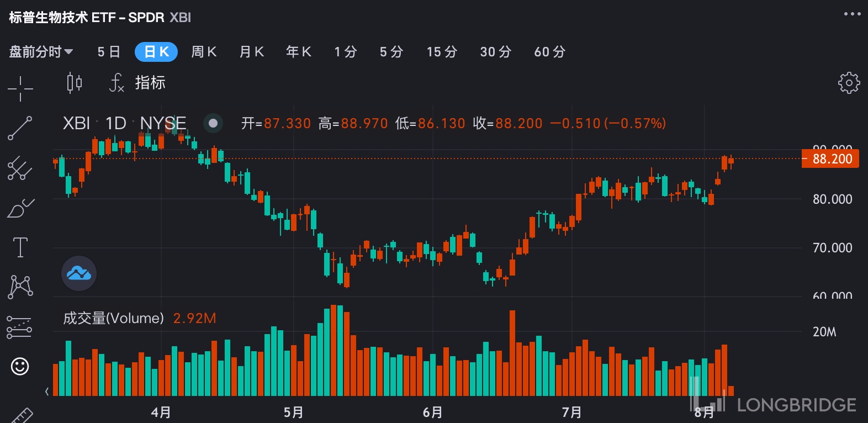Select the brush shape tool
This screenshot has height=423, width=868.
[x=20, y=208]
